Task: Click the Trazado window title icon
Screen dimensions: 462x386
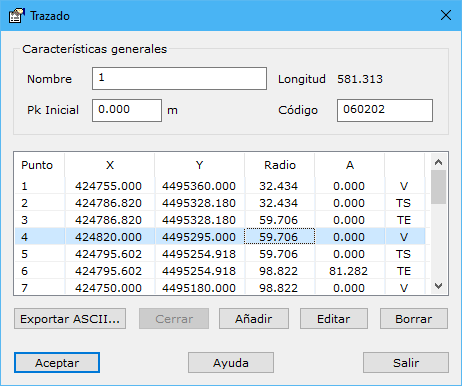Action: [17, 16]
